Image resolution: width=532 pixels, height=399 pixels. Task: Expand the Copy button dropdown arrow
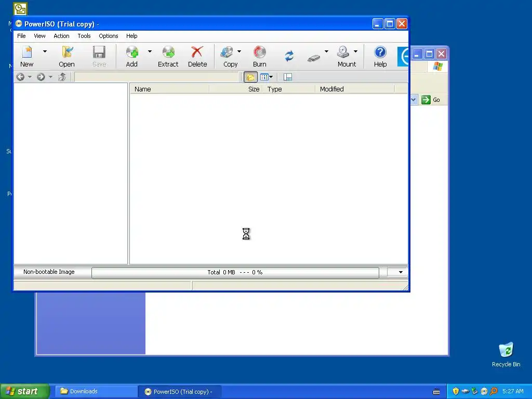[x=239, y=51]
